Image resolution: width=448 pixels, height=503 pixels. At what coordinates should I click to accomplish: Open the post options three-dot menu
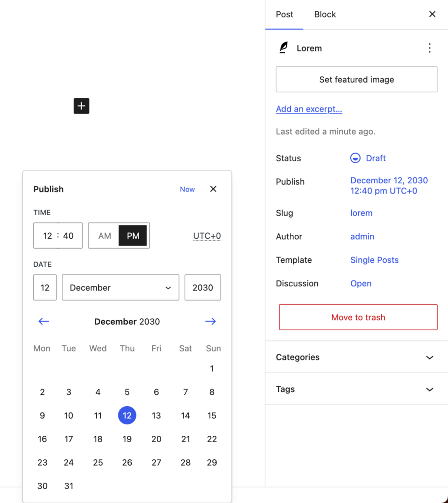pos(430,48)
